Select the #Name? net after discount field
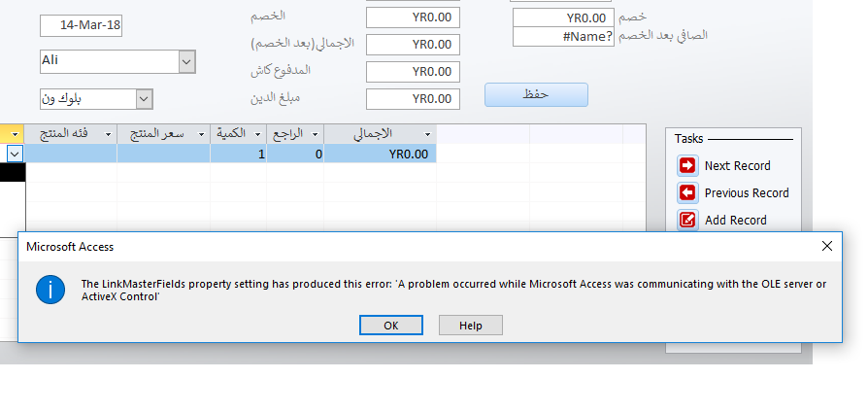The image size is (868, 413). (x=563, y=37)
